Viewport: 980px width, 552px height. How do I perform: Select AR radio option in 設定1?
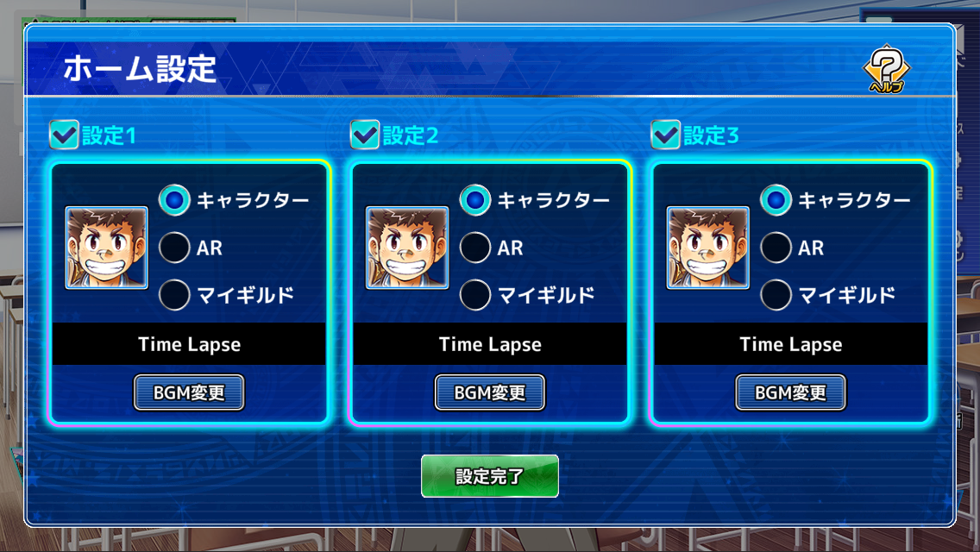click(174, 248)
